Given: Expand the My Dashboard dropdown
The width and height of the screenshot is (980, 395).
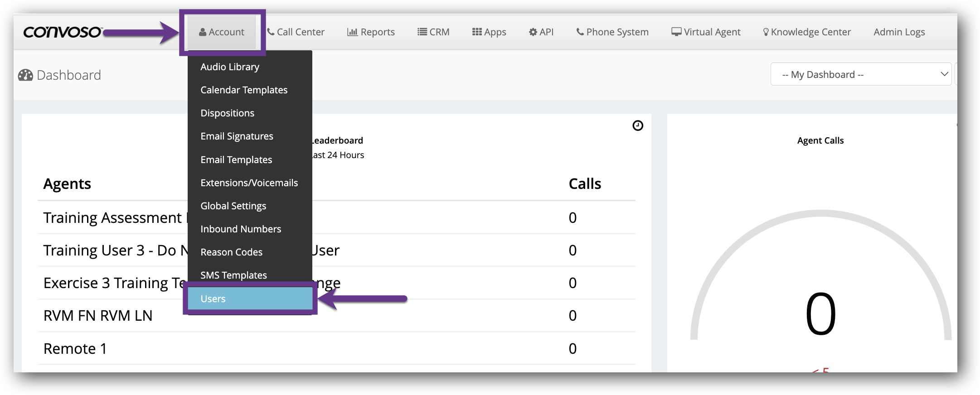Looking at the screenshot, I should [x=860, y=74].
